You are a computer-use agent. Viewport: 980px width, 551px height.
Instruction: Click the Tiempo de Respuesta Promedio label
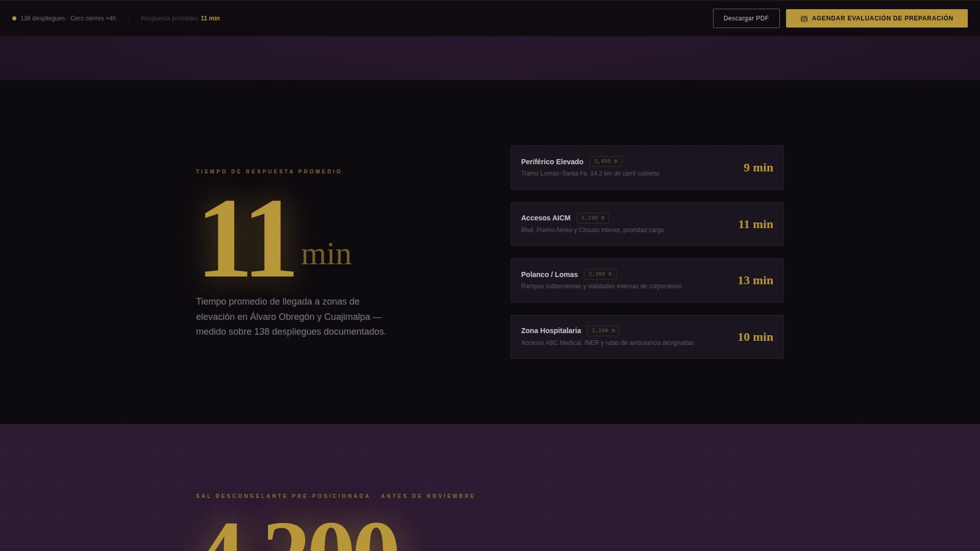click(269, 171)
